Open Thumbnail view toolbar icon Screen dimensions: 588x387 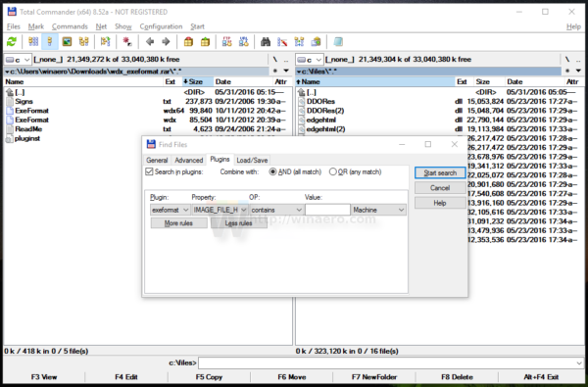click(x=67, y=41)
